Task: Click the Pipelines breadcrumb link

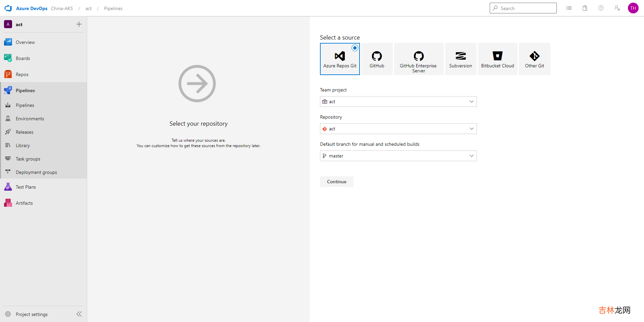Action: [113, 8]
